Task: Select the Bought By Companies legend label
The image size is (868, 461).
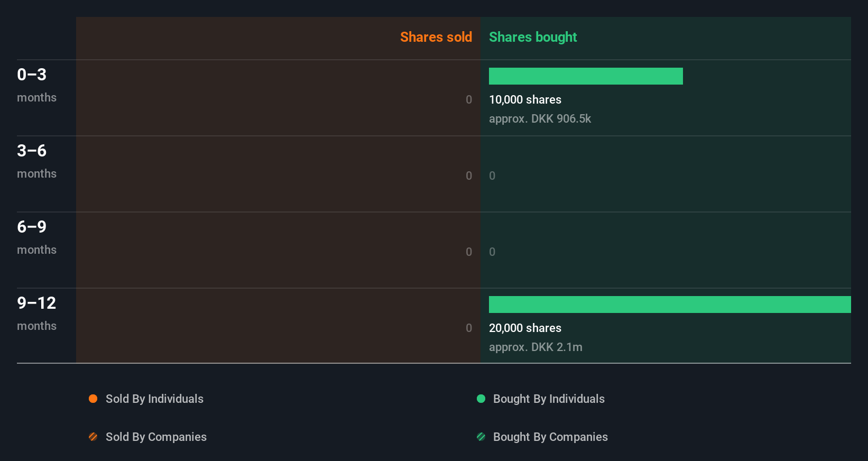Action: point(550,437)
